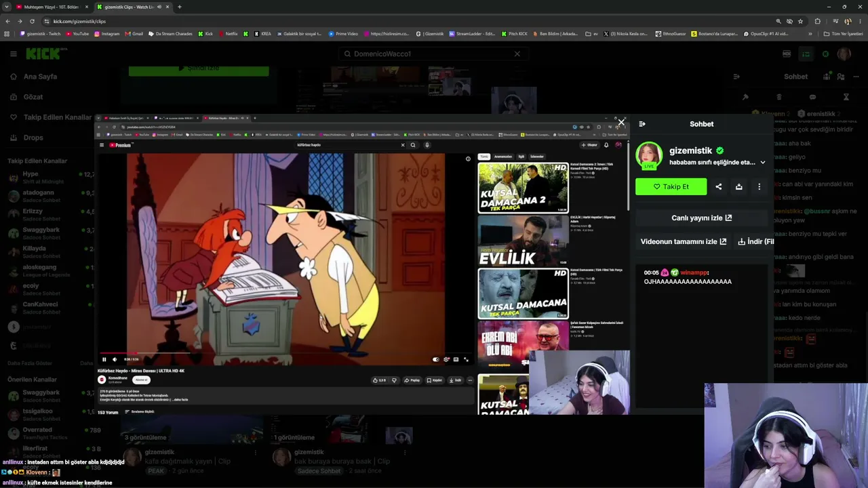Navigate to Ana Sayfa
Screen dimensions: 868x488
pos(40,77)
